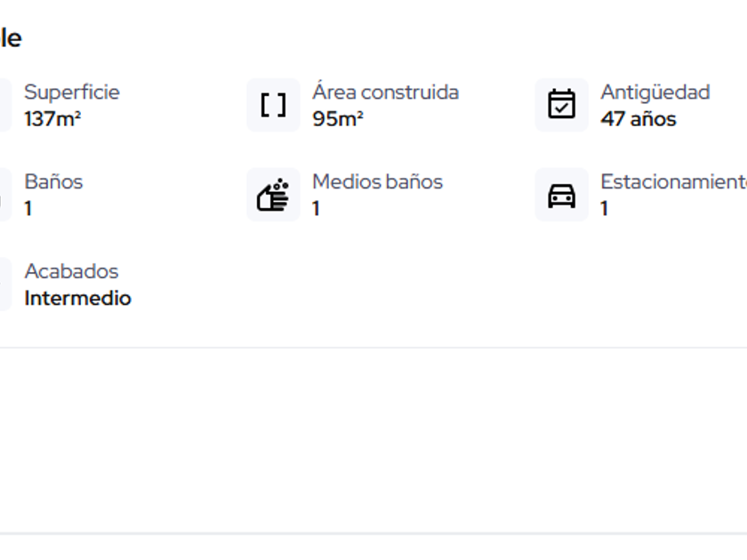This screenshot has height=560, width=747.
Task: Click the number 1 under Medios baños
Action: tap(317, 209)
